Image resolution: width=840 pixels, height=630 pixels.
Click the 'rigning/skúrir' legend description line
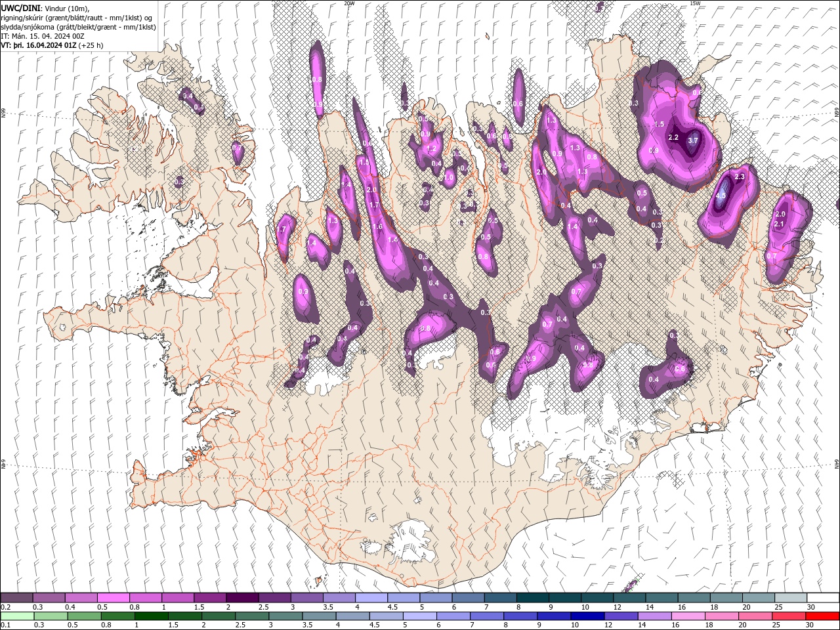[x=76, y=18]
